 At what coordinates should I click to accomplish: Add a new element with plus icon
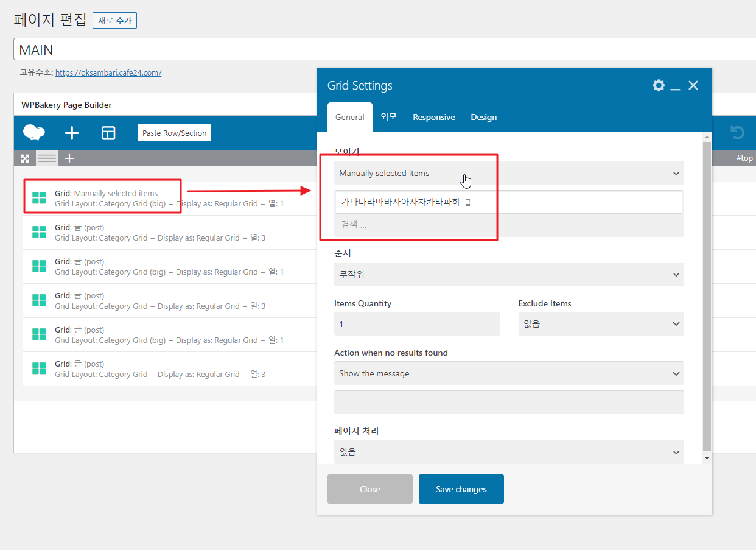point(72,133)
